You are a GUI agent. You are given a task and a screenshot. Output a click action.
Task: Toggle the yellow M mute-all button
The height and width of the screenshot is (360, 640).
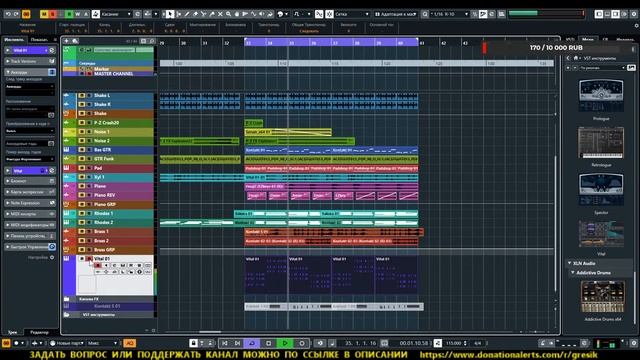pyautogui.click(x=44, y=14)
